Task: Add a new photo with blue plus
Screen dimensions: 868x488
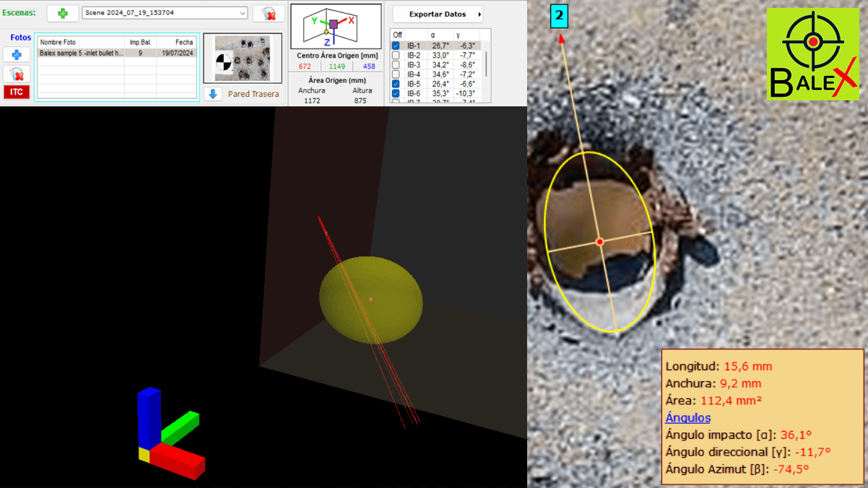Action: pyautogui.click(x=17, y=55)
